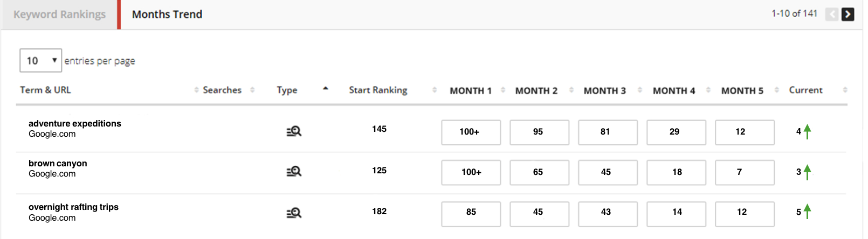Click the overnight rafting trips keyword

(73, 207)
